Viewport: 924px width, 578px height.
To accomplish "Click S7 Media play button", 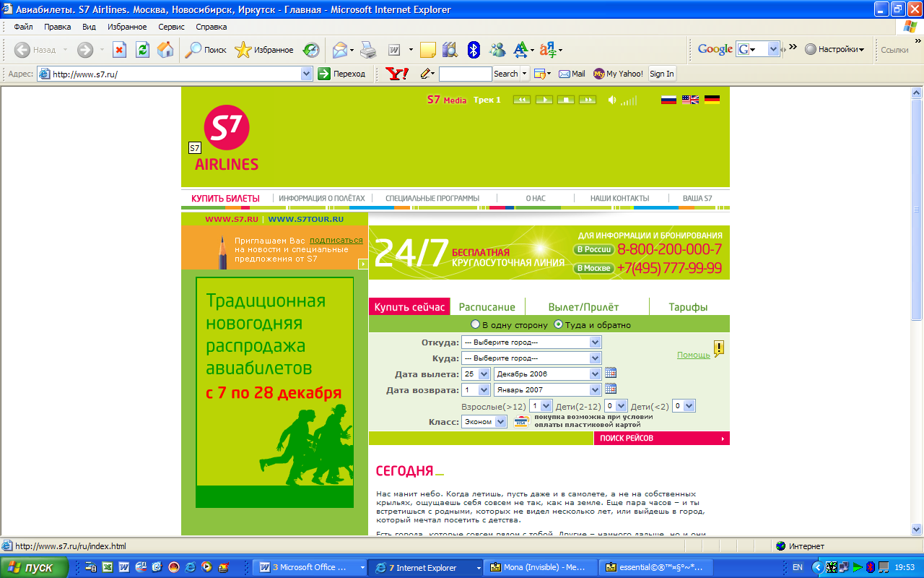I will pyautogui.click(x=544, y=100).
